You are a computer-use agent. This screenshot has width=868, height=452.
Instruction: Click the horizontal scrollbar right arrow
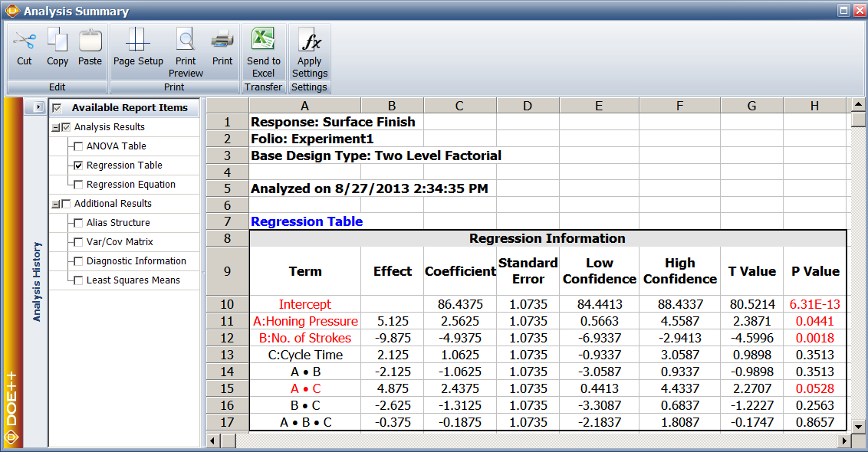click(x=844, y=441)
